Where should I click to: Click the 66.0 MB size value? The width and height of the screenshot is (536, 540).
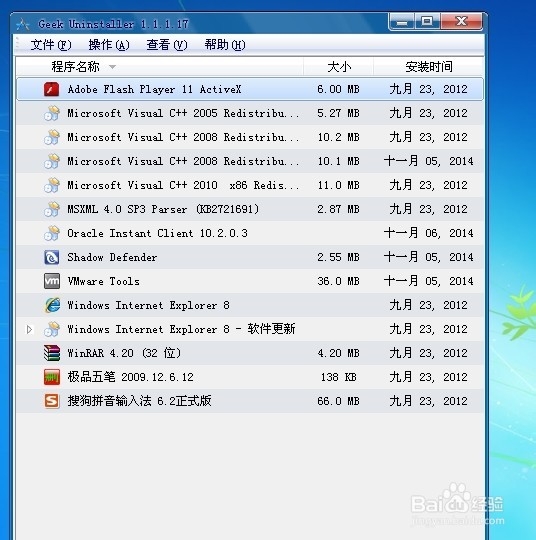[338, 401]
